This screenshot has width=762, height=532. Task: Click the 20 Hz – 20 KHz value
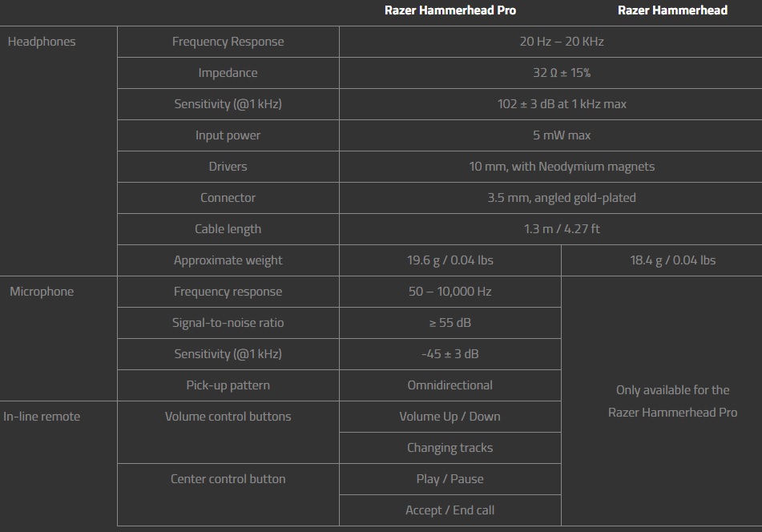[x=562, y=42]
